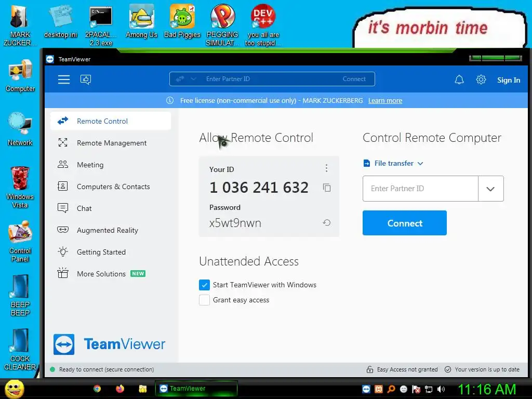Click the ID number 1 036 241 632

coord(259,188)
